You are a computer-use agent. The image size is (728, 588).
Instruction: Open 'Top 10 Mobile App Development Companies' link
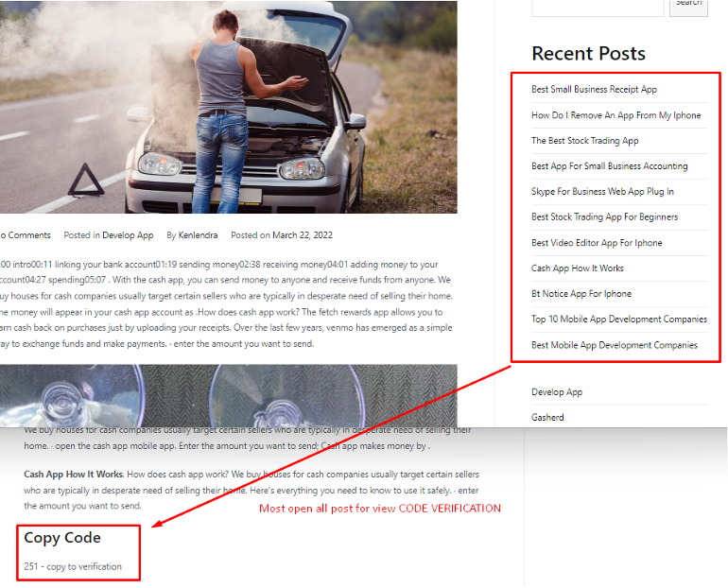(x=619, y=320)
